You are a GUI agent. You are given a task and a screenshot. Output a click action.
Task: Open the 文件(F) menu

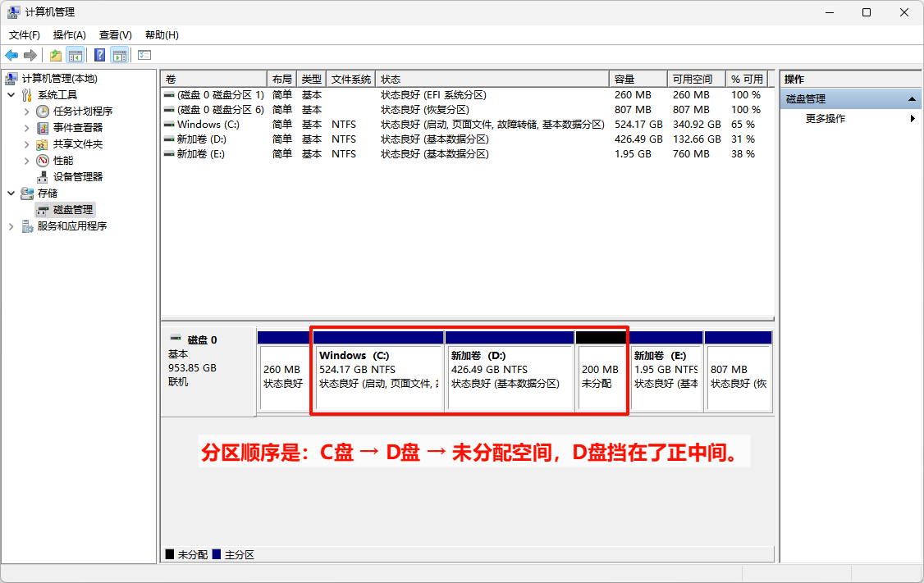click(24, 35)
